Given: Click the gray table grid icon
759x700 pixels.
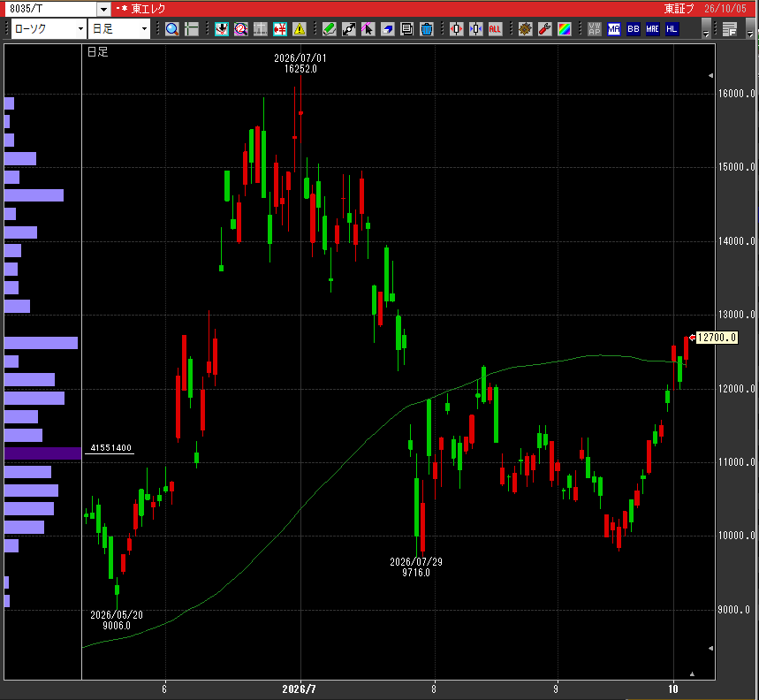Looking at the screenshot, I should click(x=261, y=29).
